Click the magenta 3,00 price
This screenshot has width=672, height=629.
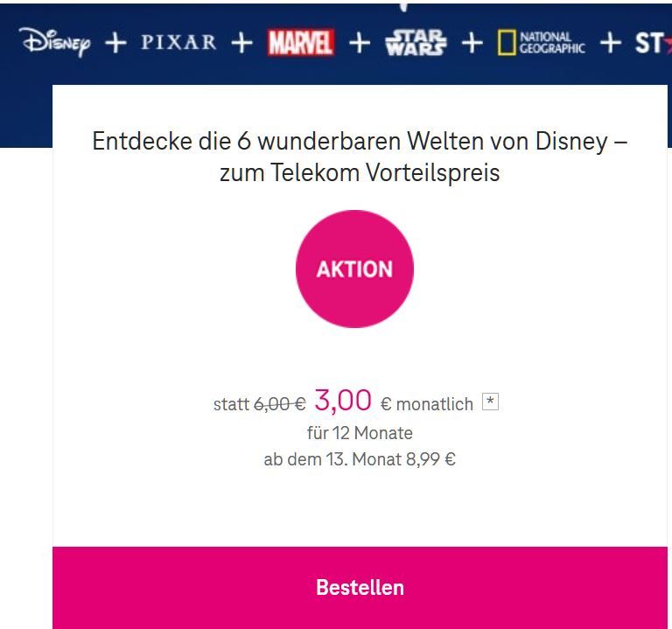[343, 401]
